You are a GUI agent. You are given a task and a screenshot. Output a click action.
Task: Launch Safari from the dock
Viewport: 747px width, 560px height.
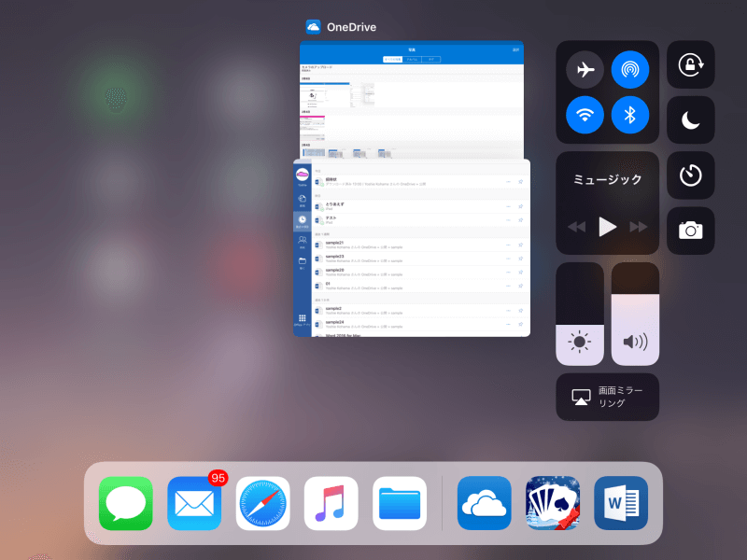pyautogui.click(x=263, y=503)
